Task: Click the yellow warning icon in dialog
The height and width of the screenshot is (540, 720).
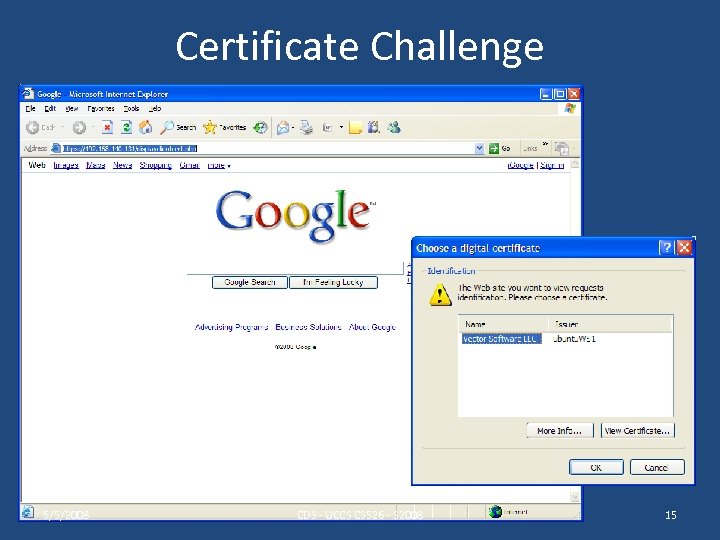Action: (440, 294)
